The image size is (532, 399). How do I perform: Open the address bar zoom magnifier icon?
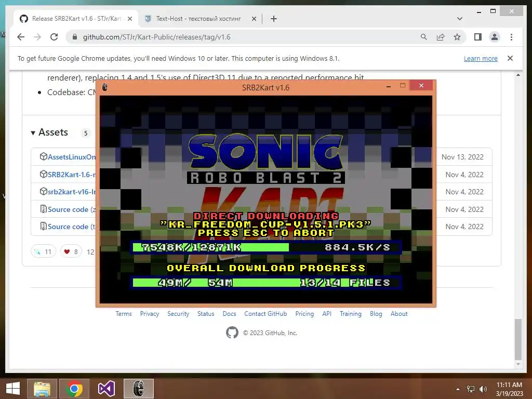click(423, 37)
